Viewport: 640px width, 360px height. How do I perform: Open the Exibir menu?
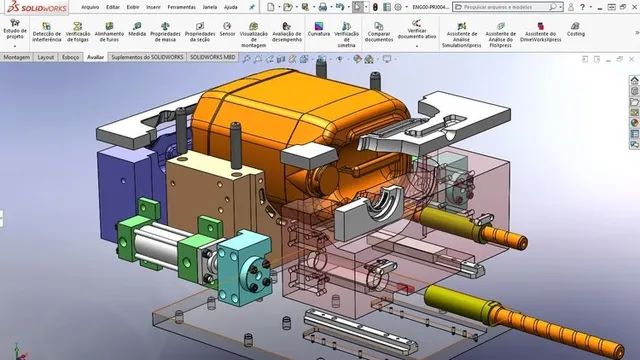click(133, 7)
